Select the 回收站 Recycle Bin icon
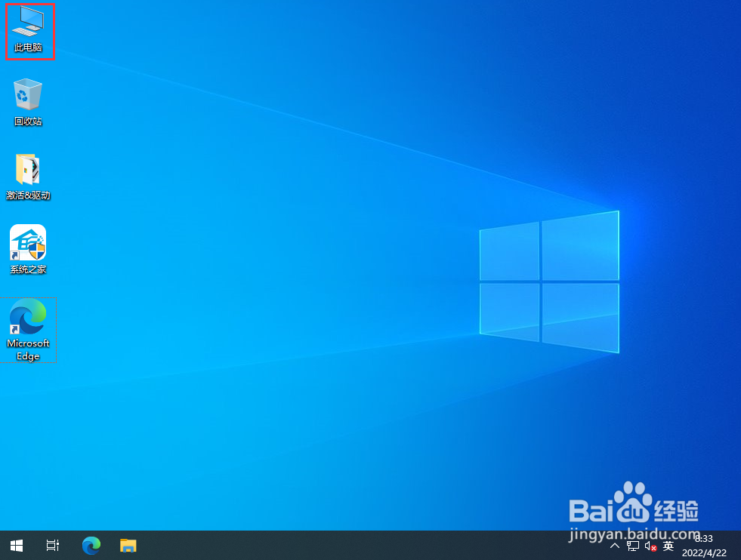 coord(28,103)
